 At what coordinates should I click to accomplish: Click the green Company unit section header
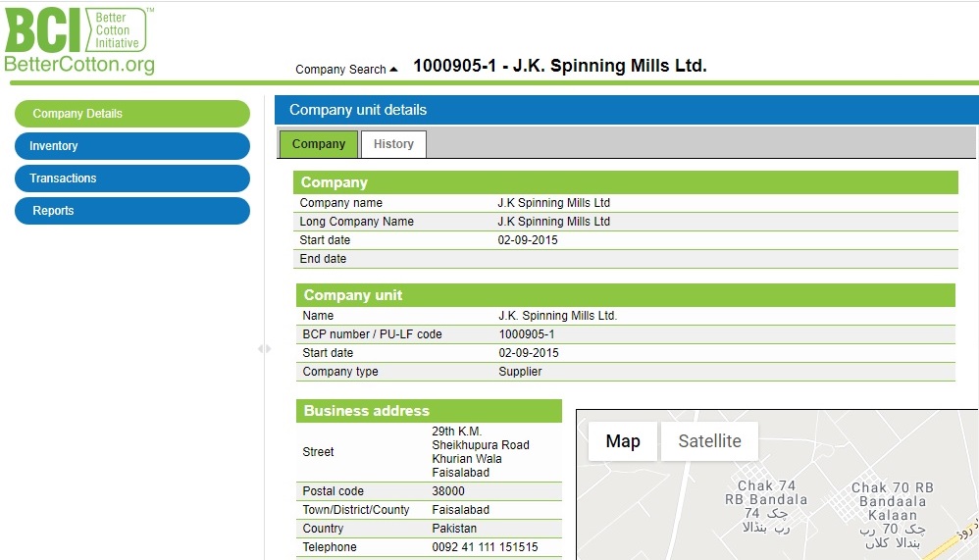(626, 295)
